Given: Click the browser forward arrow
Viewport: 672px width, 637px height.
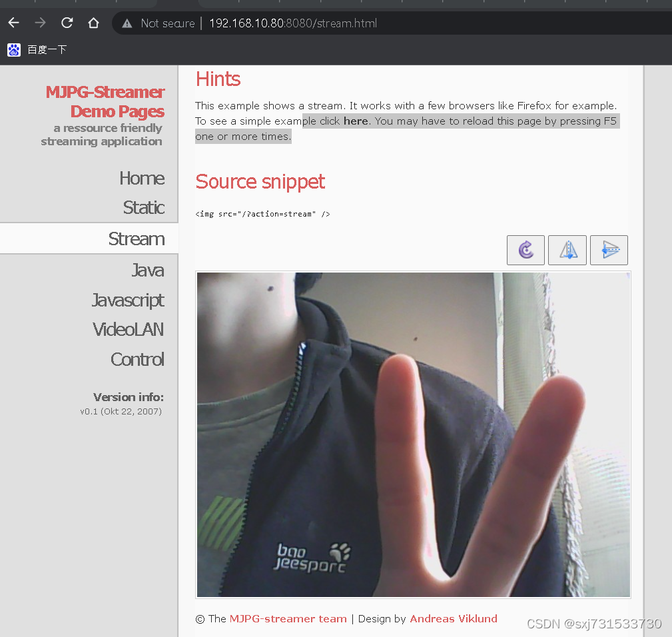Looking at the screenshot, I should [40, 23].
